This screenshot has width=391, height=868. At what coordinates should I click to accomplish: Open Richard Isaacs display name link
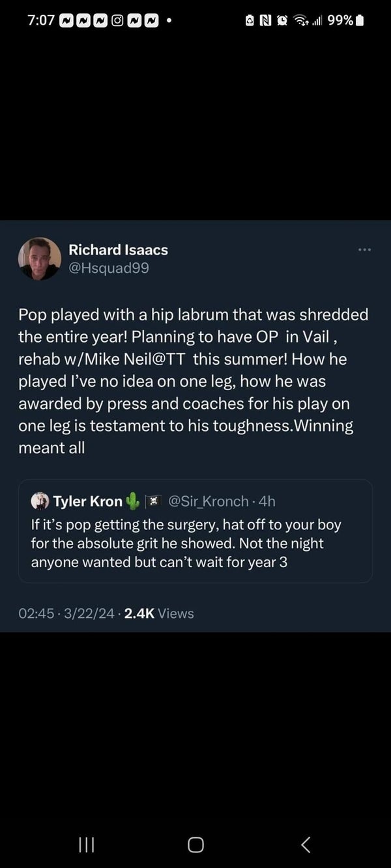tap(118, 249)
